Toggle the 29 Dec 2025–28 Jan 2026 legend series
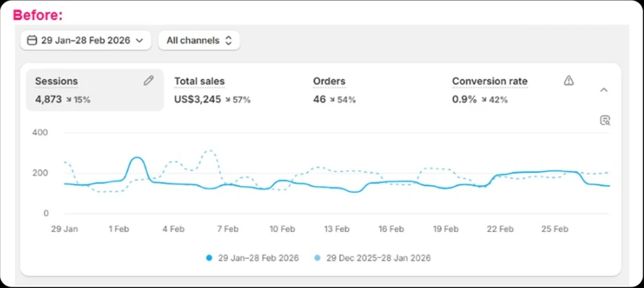 (x=372, y=258)
